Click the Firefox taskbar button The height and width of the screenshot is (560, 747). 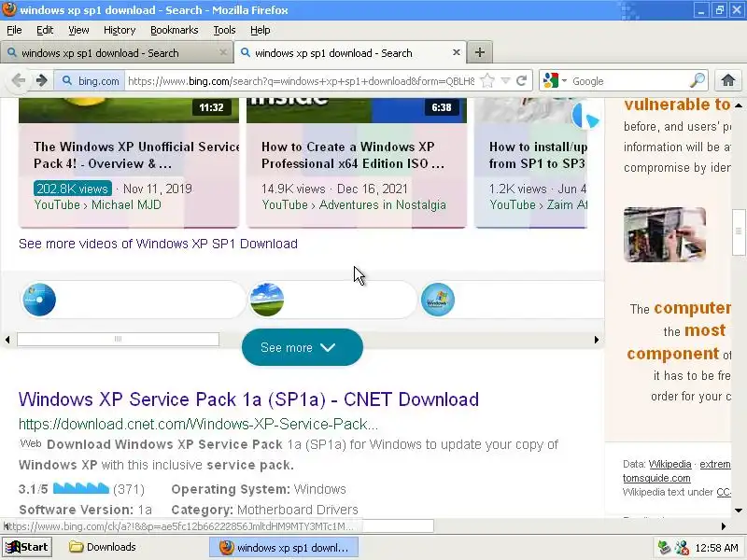tap(284, 547)
